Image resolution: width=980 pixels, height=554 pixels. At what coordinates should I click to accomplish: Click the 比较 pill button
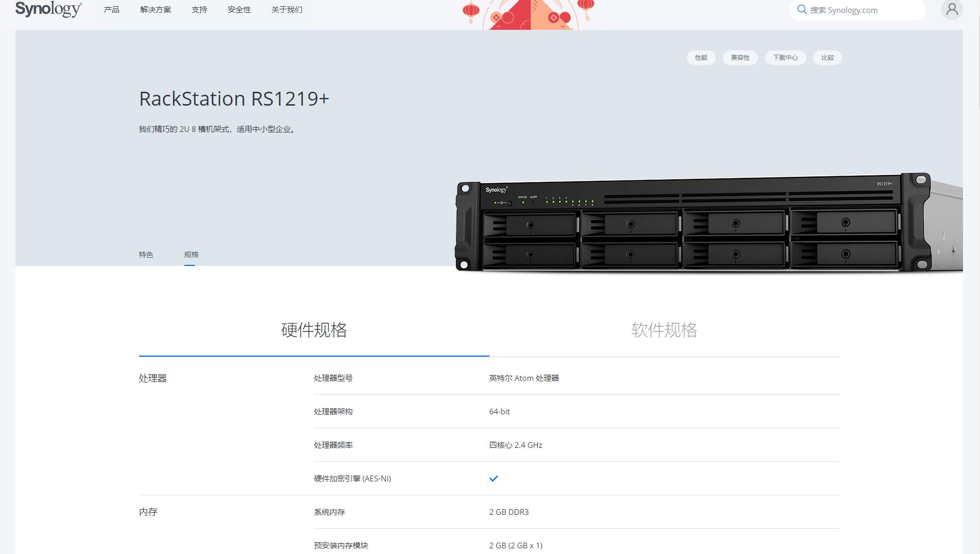tap(827, 58)
